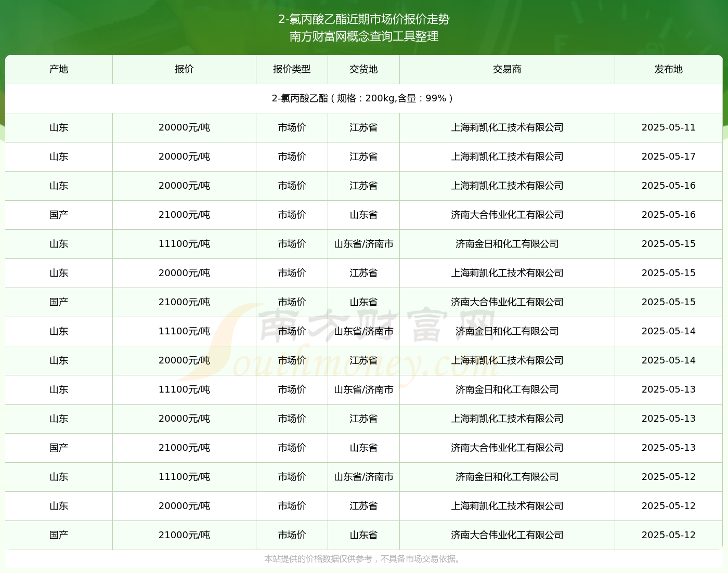Click 山东 origin in the 2025-05-17 row
The width and height of the screenshot is (728, 573).
click(59, 157)
